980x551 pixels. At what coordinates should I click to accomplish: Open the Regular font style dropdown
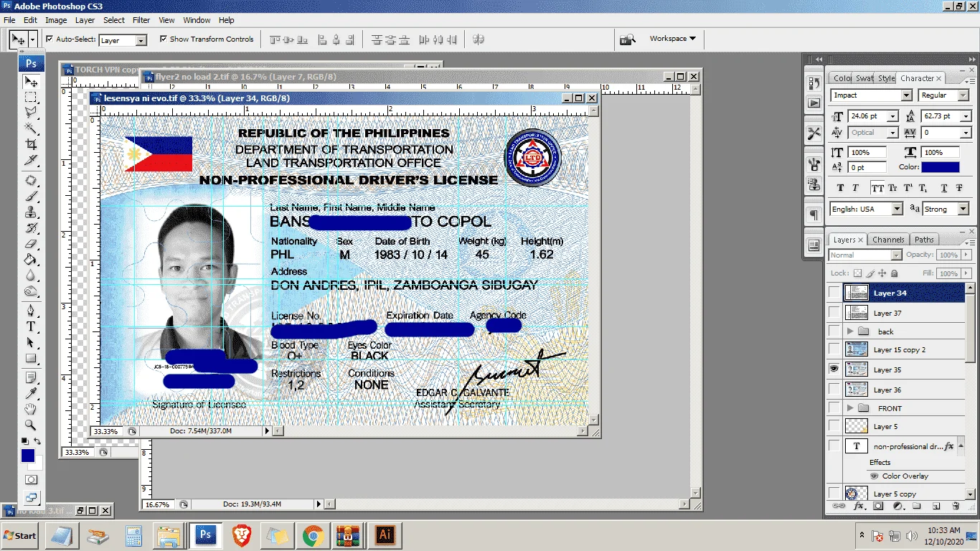(x=965, y=95)
